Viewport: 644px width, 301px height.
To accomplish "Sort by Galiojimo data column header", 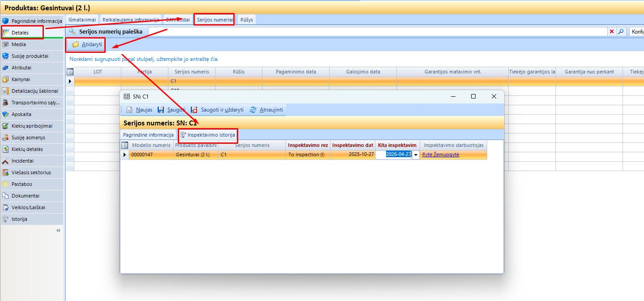I will (x=363, y=72).
